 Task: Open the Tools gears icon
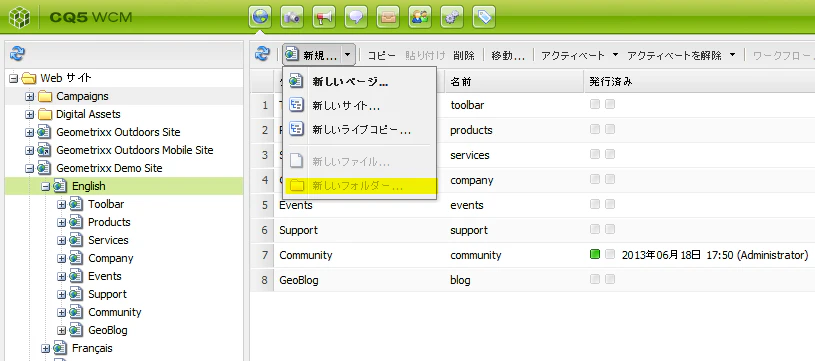tap(452, 17)
